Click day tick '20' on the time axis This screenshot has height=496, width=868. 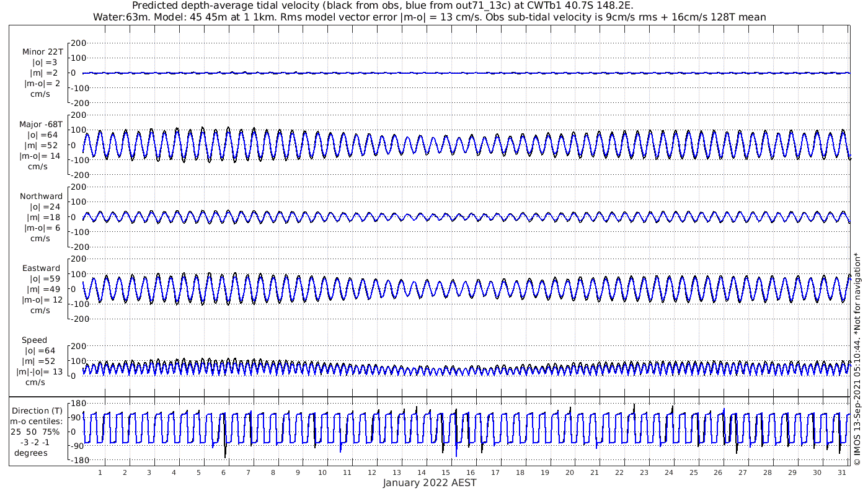pyautogui.click(x=570, y=472)
